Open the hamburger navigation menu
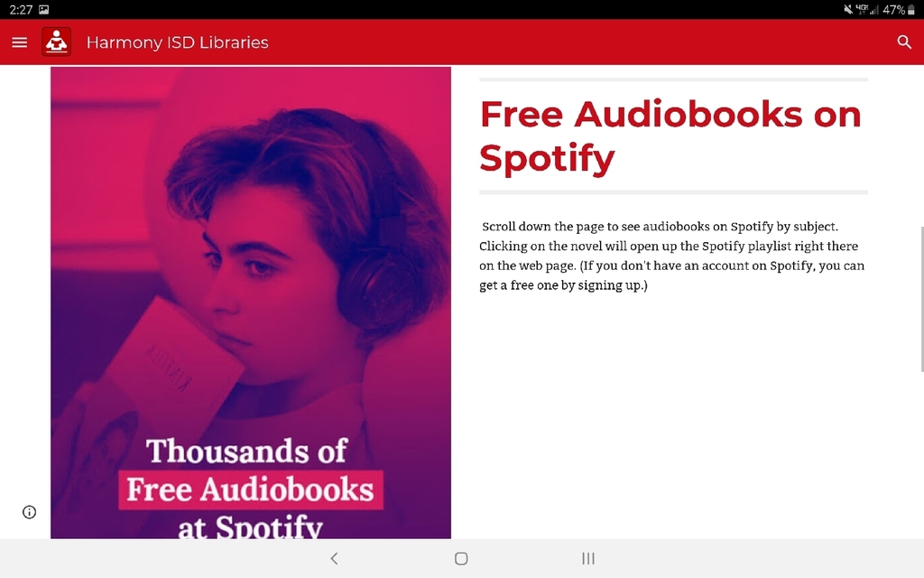Image resolution: width=924 pixels, height=578 pixels. click(x=20, y=42)
